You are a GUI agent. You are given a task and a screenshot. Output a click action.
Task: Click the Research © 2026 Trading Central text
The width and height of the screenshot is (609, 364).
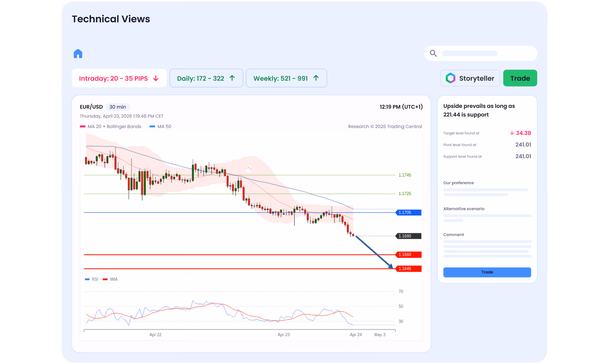(x=385, y=127)
